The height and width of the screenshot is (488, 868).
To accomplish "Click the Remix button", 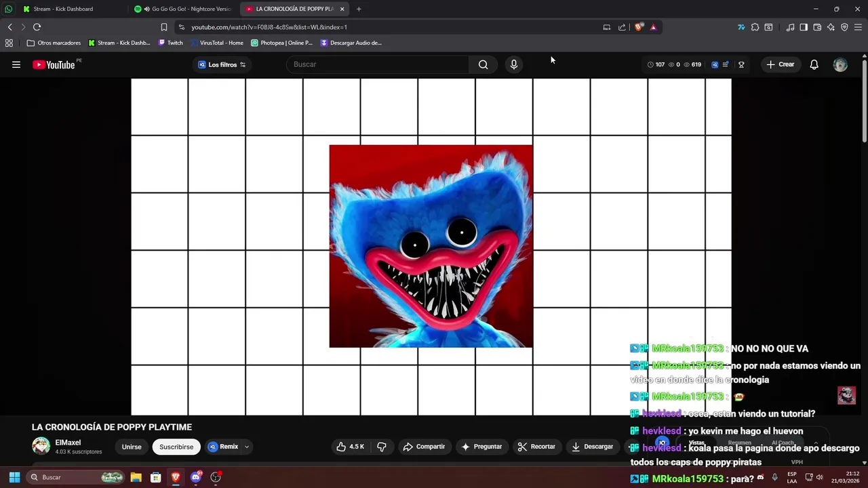I will click(224, 447).
